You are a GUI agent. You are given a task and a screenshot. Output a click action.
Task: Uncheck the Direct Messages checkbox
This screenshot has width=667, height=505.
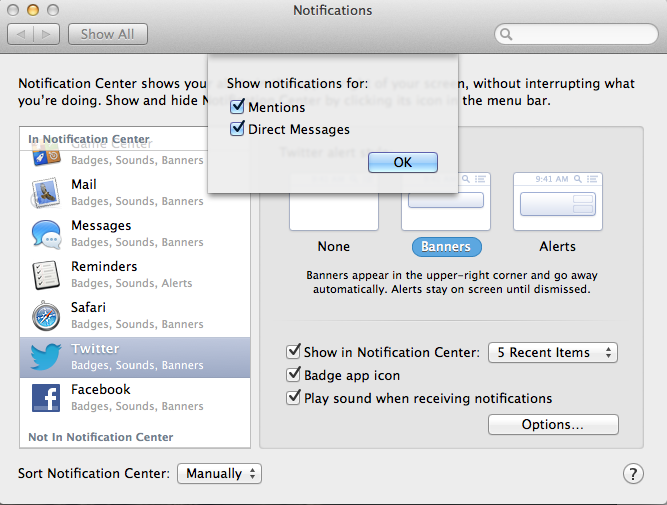[x=237, y=128]
